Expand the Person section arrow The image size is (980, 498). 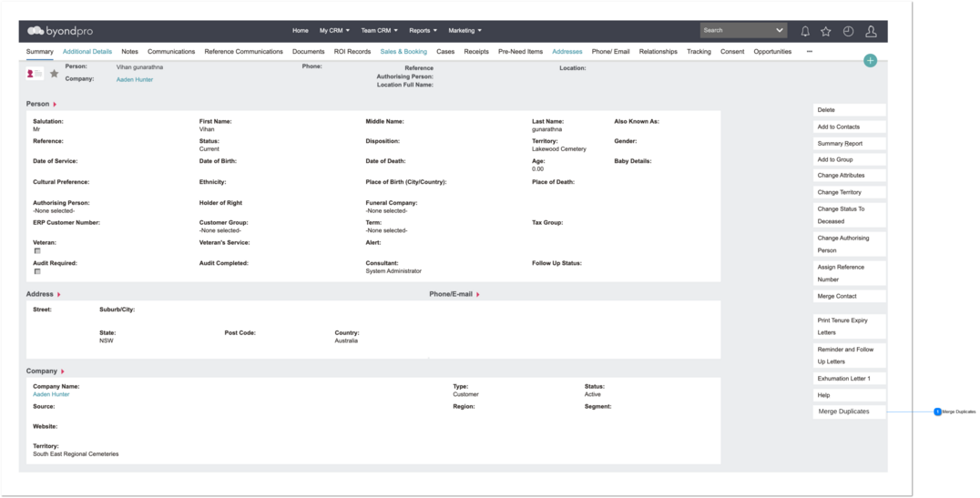point(55,105)
